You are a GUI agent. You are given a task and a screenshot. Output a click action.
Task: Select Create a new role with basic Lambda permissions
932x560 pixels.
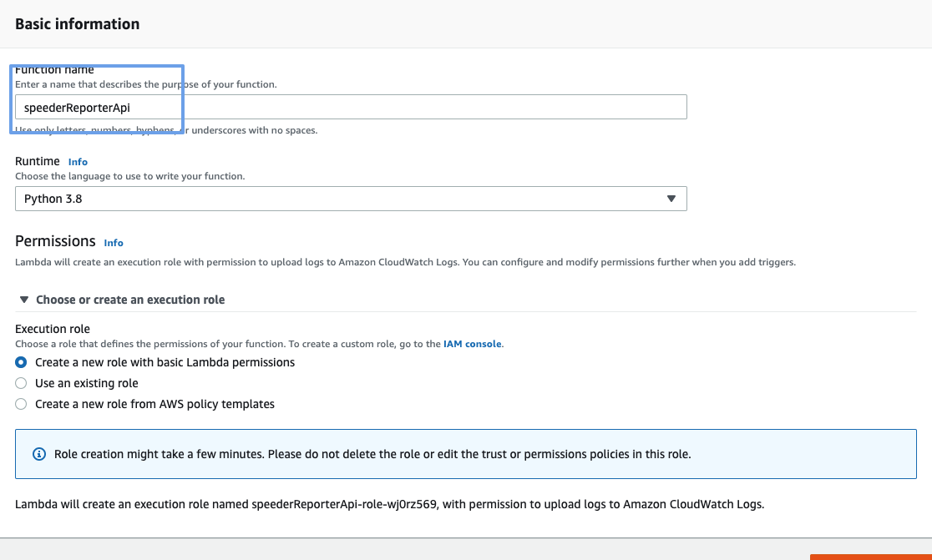[x=21, y=362]
